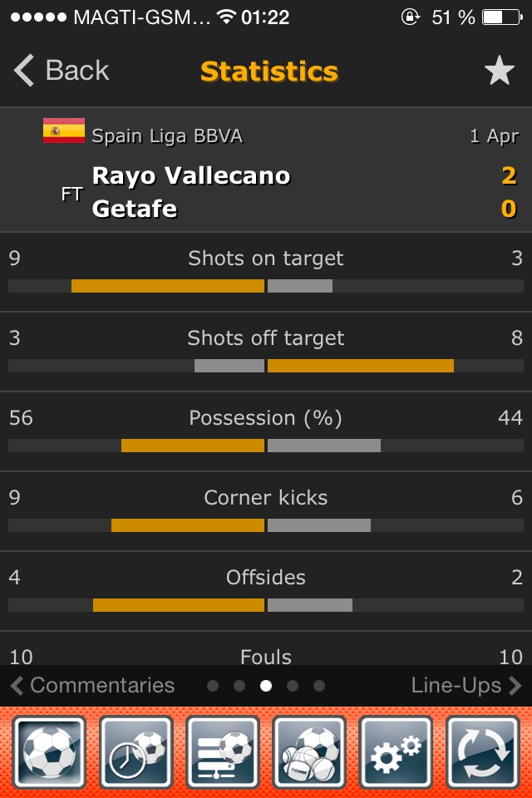Tap the Possession (%) bar
This screenshot has width=532, height=798.
266,446
